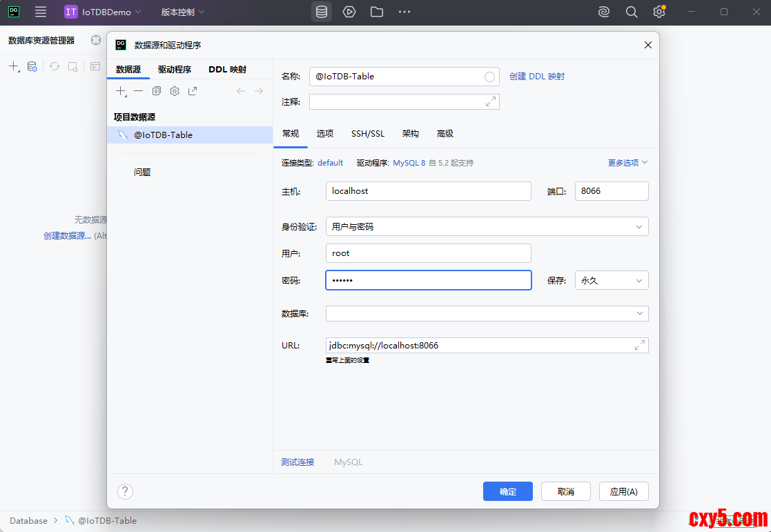
Task: Remove selected data source with minus icon
Action: tap(139, 91)
